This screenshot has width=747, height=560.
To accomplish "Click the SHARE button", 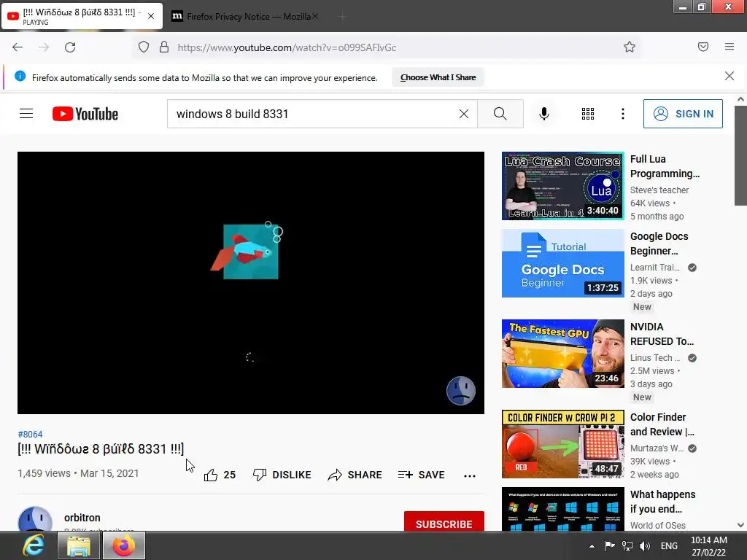I will (x=355, y=475).
